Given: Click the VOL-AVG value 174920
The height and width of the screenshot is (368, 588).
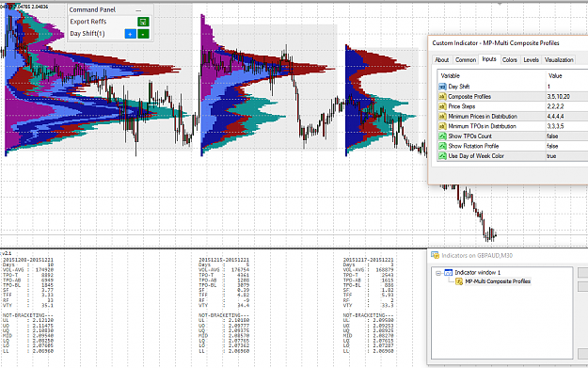Looking at the screenshot, I should (44, 270).
